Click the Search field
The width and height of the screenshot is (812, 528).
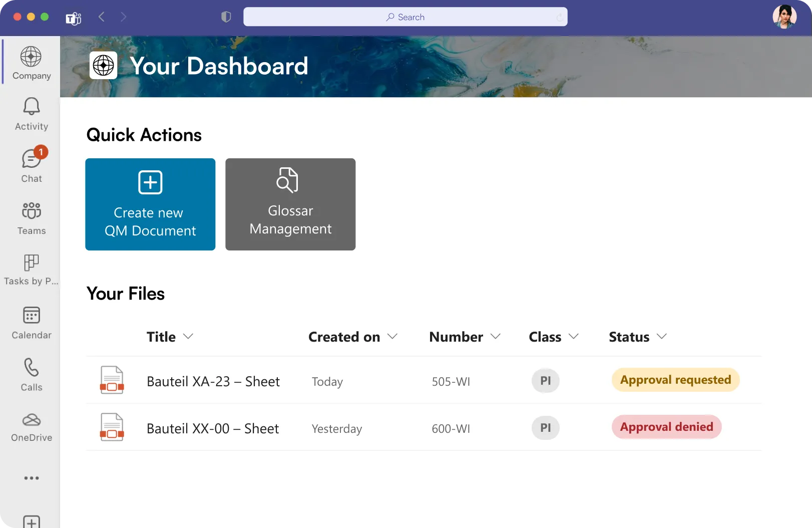tap(405, 17)
